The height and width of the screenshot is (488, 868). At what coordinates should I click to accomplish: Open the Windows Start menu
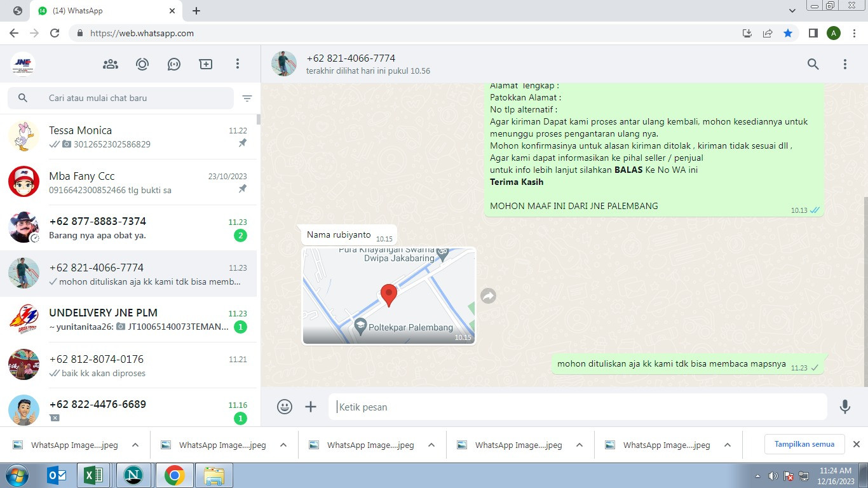coord(17,475)
